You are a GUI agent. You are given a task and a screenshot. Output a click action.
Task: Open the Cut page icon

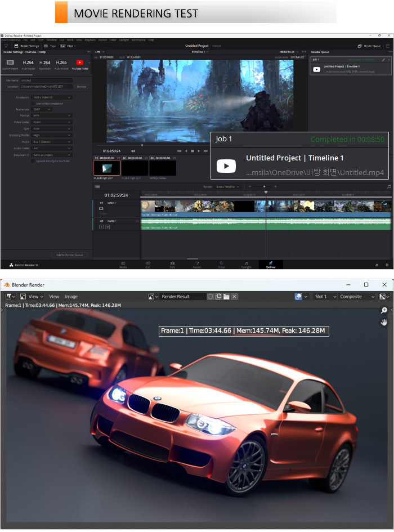pos(148,265)
